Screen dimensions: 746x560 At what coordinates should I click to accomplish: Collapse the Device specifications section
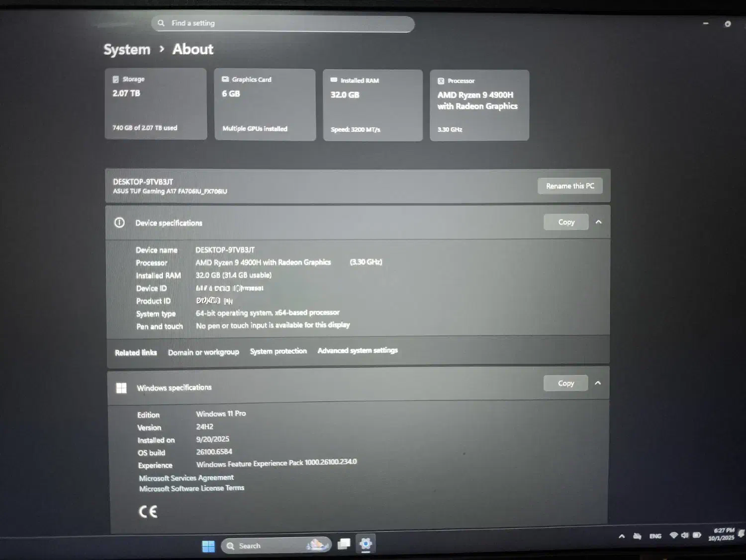pyautogui.click(x=599, y=222)
